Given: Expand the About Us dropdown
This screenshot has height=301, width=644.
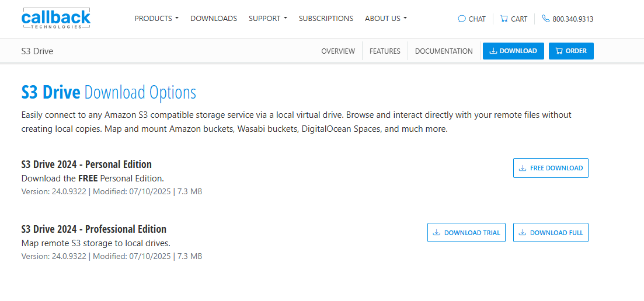Looking at the screenshot, I should point(385,19).
